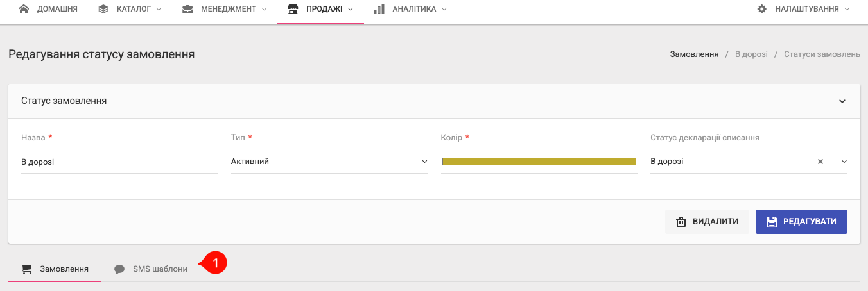Expand the Статус декларації списання dropdown arrow
The image size is (868, 291).
[844, 162]
